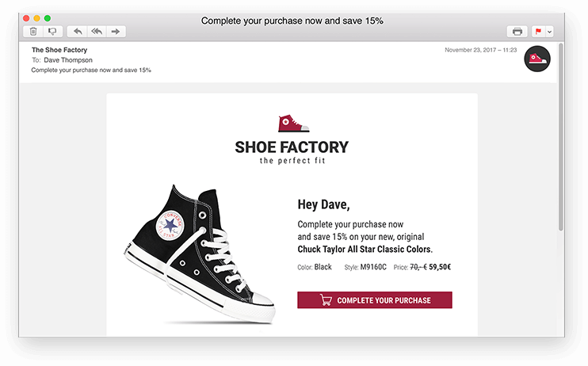Click the green fullscreen window button
This screenshot has width=588, height=366.
[48, 18]
